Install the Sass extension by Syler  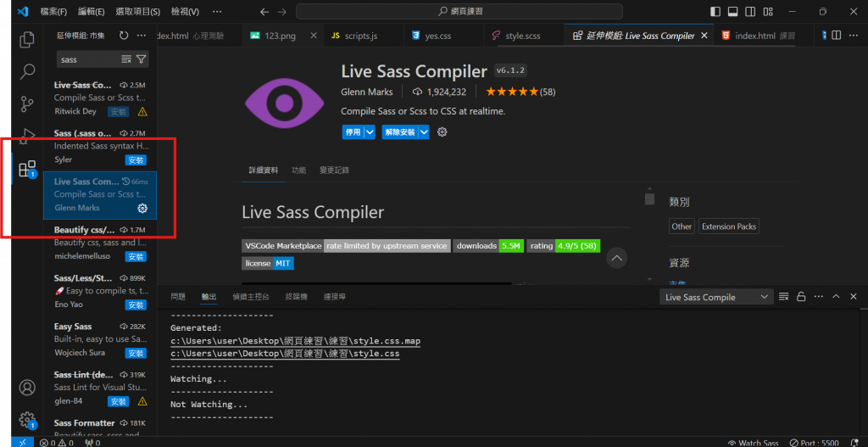[136, 160]
